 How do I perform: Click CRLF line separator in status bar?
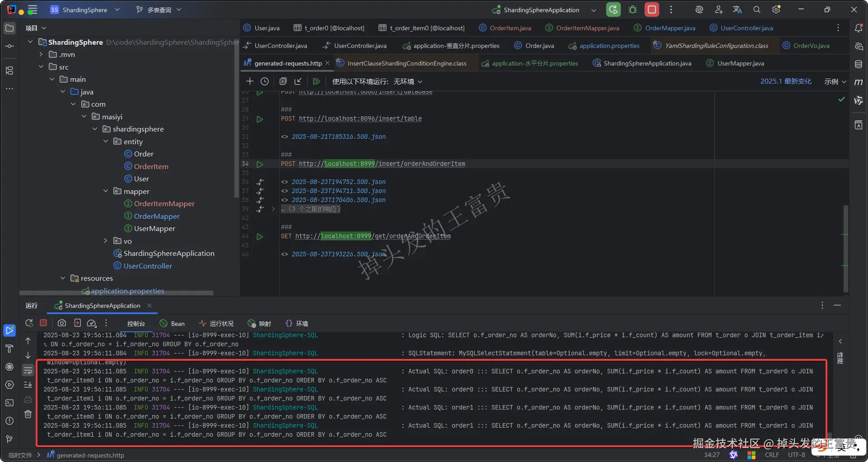pyautogui.click(x=772, y=455)
